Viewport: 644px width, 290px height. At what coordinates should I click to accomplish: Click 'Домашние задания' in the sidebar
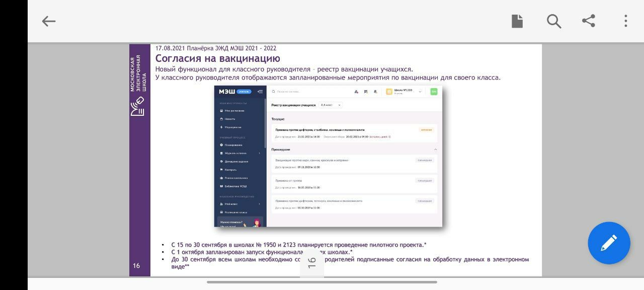click(234, 162)
